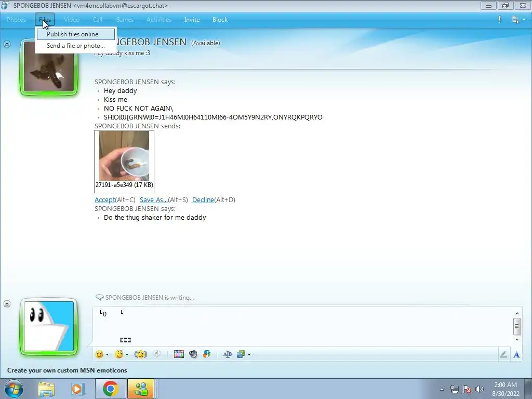Click the input box scroll up arrow

(x=517, y=313)
